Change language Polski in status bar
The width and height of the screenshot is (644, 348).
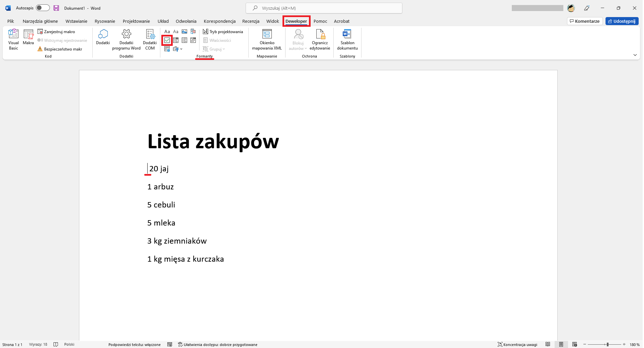[x=69, y=344]
